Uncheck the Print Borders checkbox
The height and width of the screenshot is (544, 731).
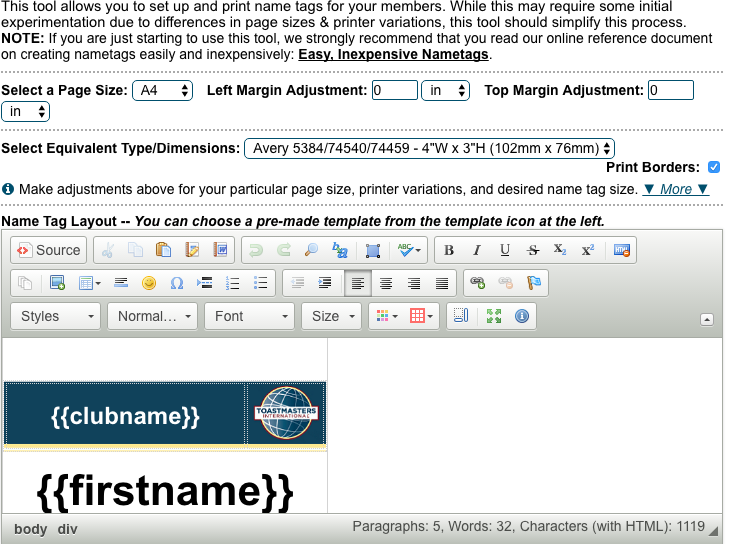point(713,167)
